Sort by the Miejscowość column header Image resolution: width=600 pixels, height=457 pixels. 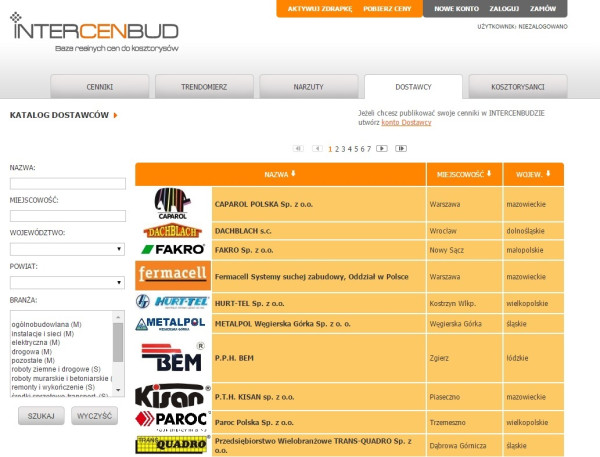click(x=464, y=173)
